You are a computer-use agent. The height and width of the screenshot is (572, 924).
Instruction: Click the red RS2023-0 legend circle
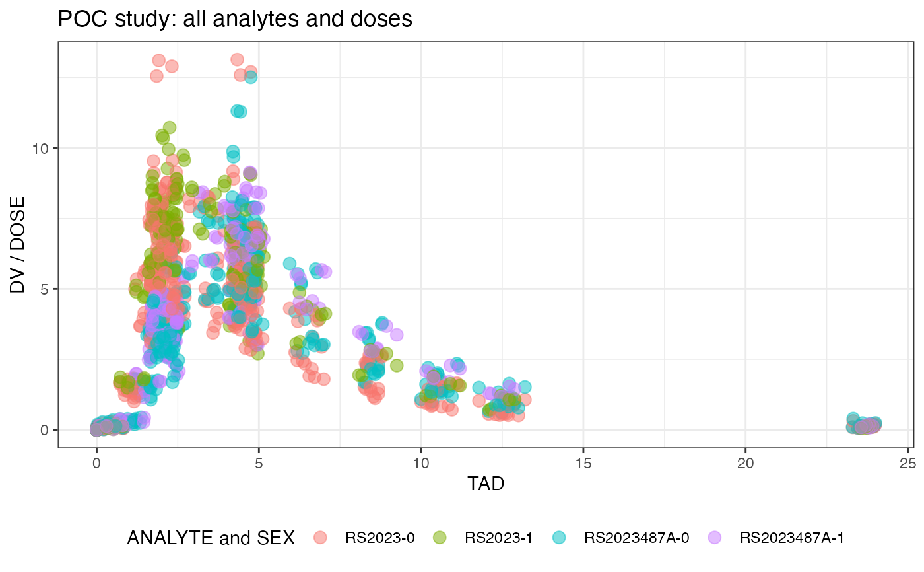pos(321,538)
